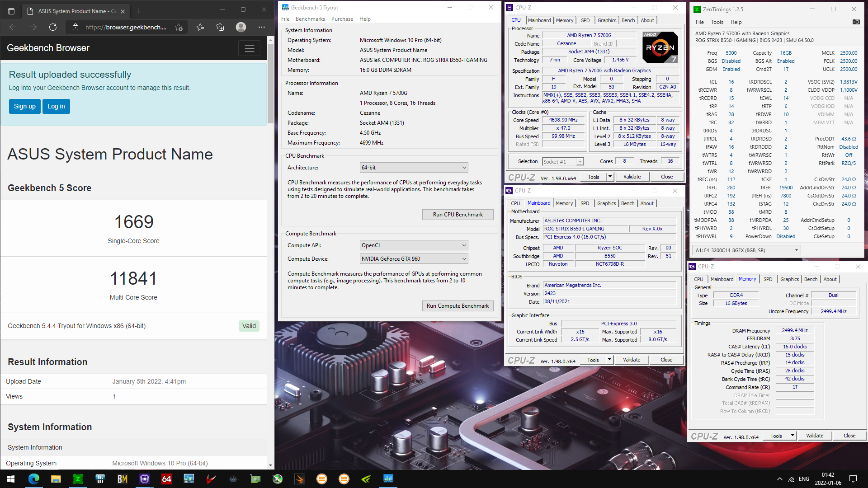Open the notification center icon
868x488 pixels.
[x=853, y=479]
